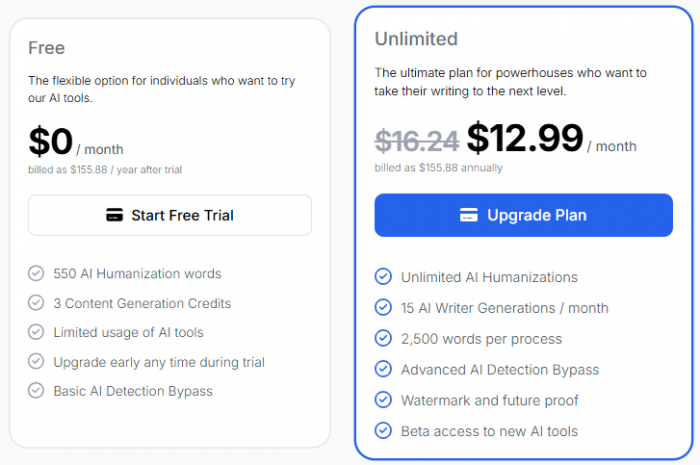Select the Free plan heading
700x465 pixels.
[46, 48]
